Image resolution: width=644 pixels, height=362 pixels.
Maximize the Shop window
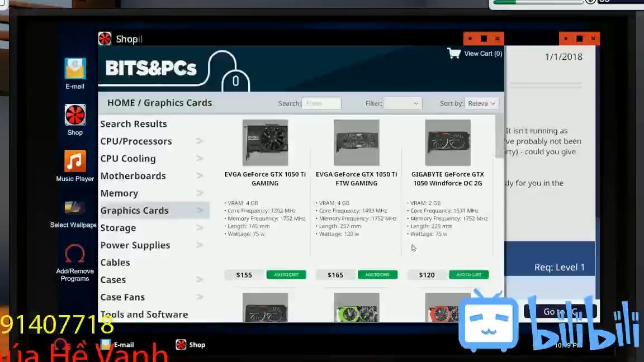point(484,39)
